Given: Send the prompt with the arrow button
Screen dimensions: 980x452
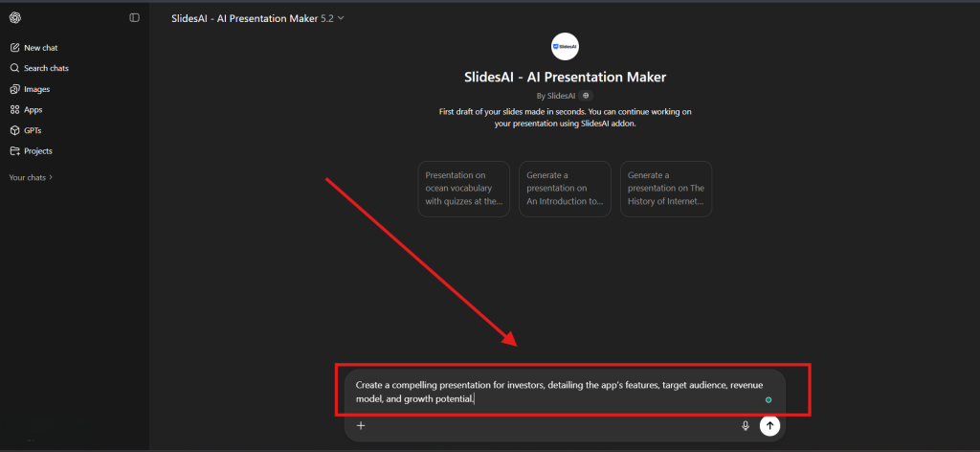Looking at the screenshot, I should 770,426.
